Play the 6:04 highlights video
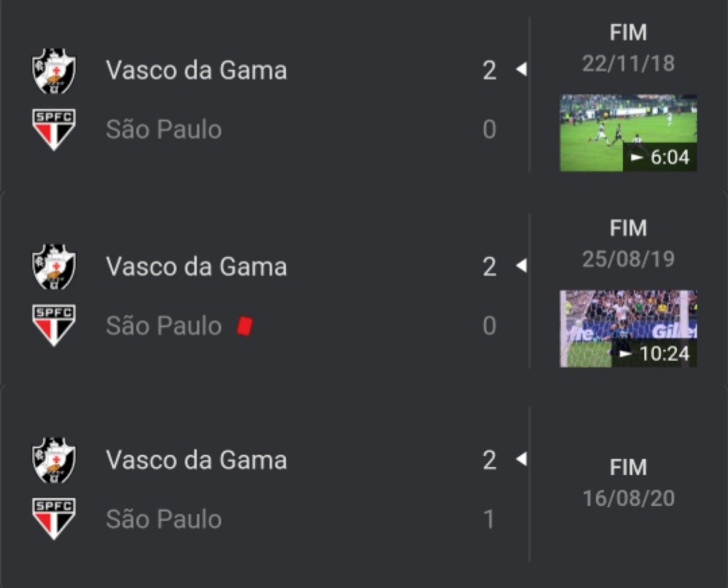 pos(628,133)
